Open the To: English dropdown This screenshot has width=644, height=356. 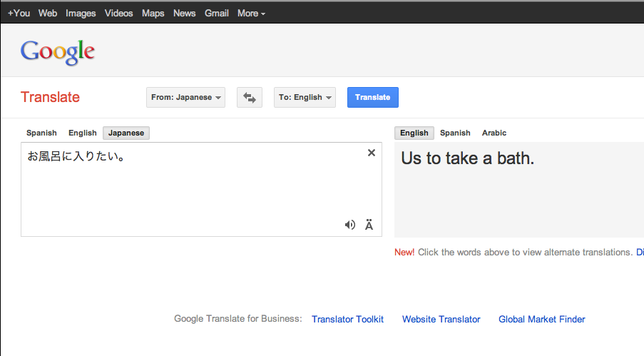[305, 98]
